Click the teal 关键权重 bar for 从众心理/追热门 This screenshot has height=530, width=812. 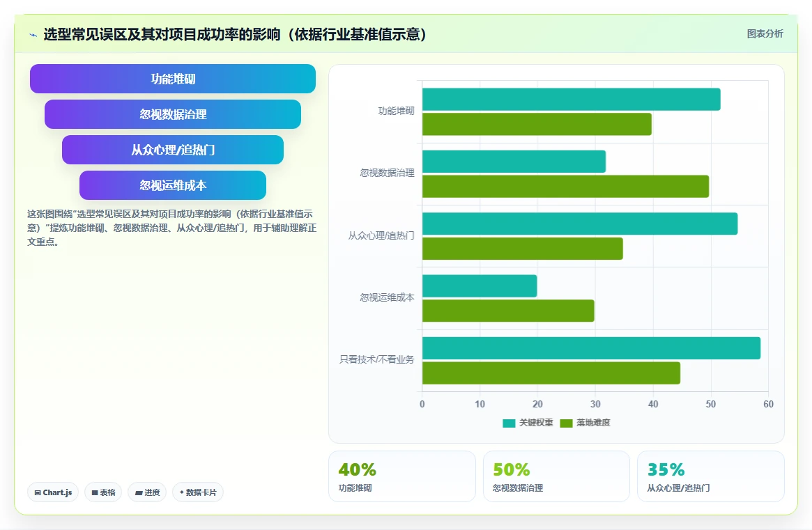click(x=580, y=224)
